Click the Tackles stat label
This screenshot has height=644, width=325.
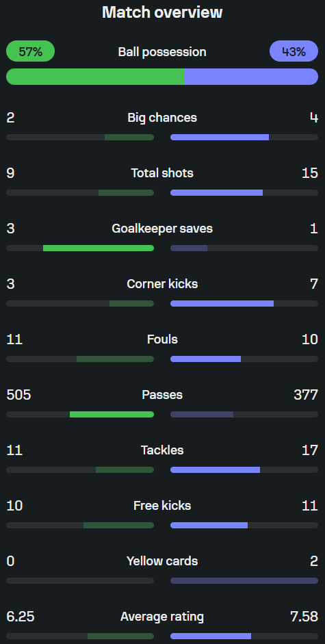click(162, 450)
